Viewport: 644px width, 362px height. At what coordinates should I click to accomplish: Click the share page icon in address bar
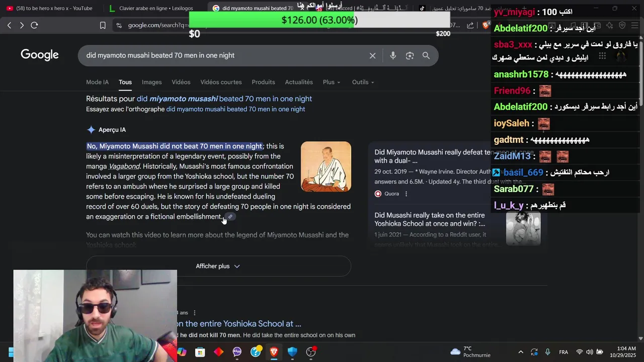point(470,25)
